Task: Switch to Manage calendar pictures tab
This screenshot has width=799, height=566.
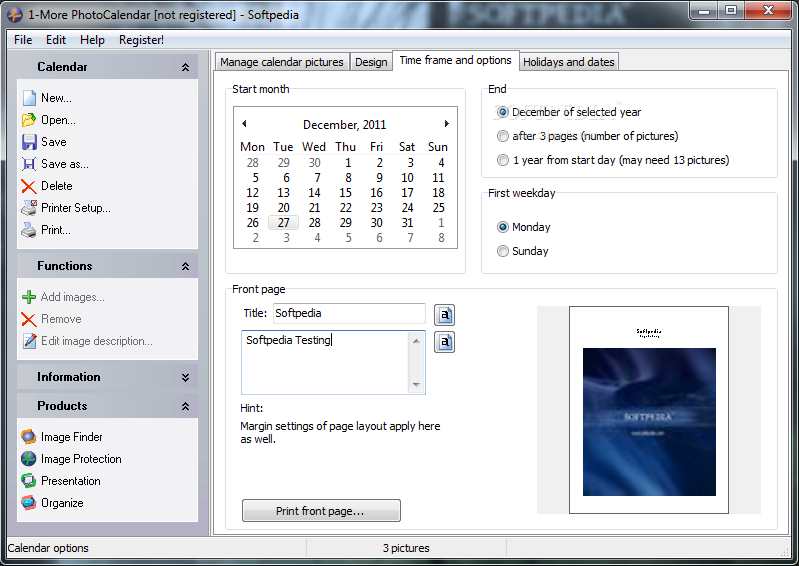Action: point(282,62)
